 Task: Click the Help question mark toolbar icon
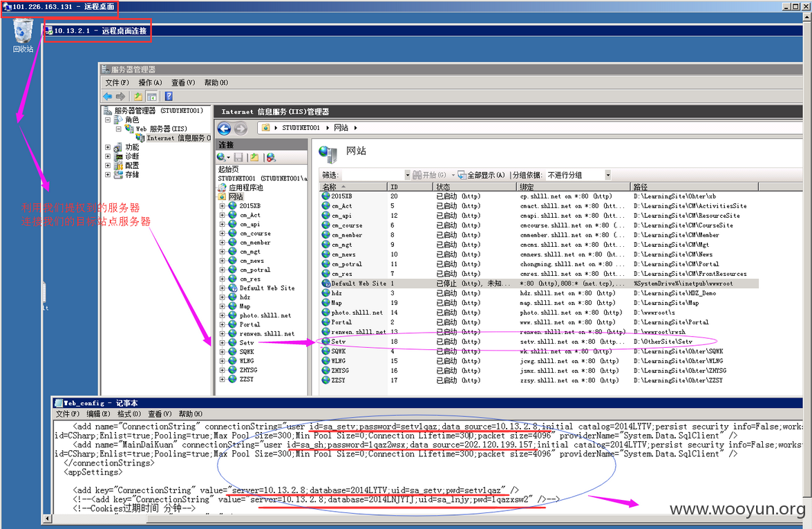169,96
